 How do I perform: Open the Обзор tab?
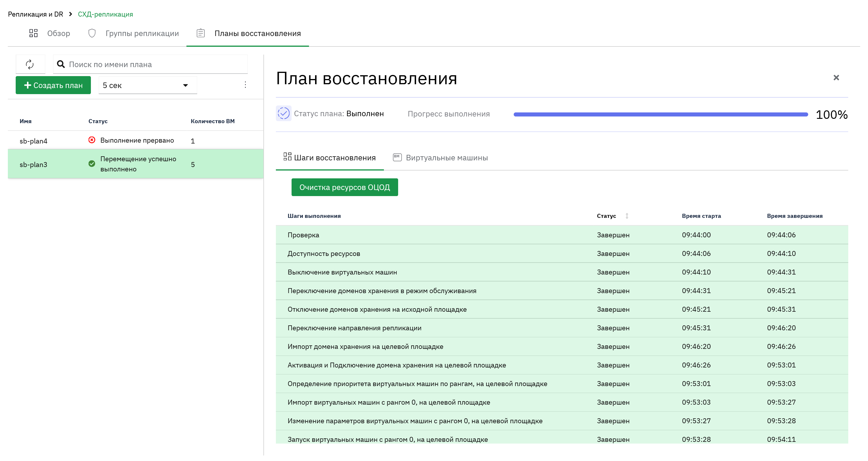[x=50, y=33]
